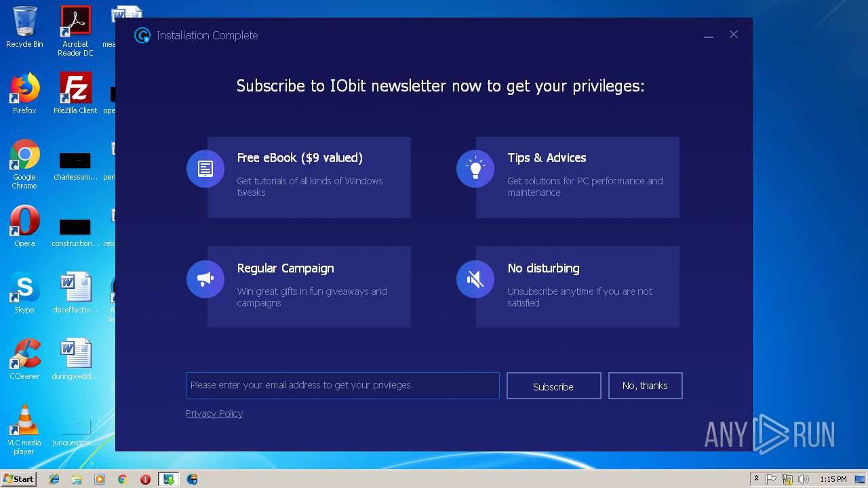868x488 pixels.
Task: Open CCleaner desktop shortcut
Action: point(24,359)
